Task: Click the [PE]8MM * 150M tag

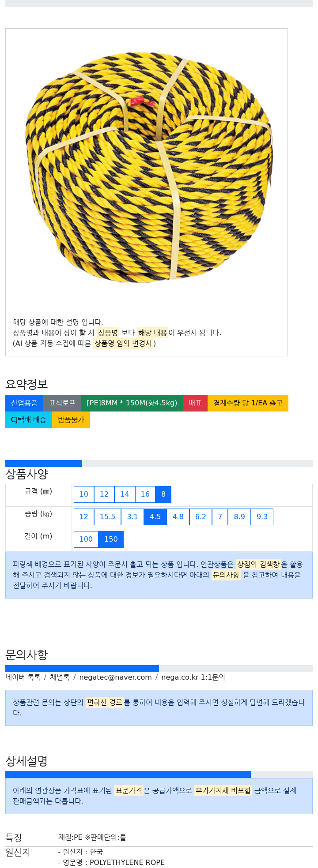Action: (x=132, y=403)
